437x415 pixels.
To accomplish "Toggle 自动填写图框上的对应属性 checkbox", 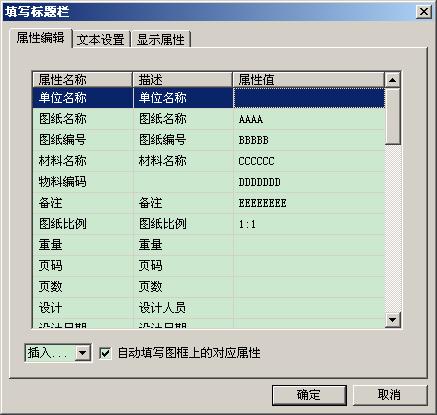I will tap(105, 353).
